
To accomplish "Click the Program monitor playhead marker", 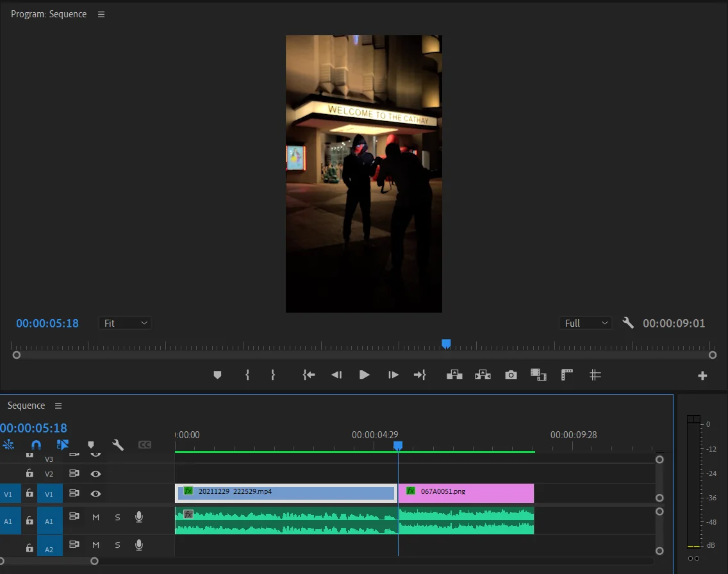I will (446, 344).
